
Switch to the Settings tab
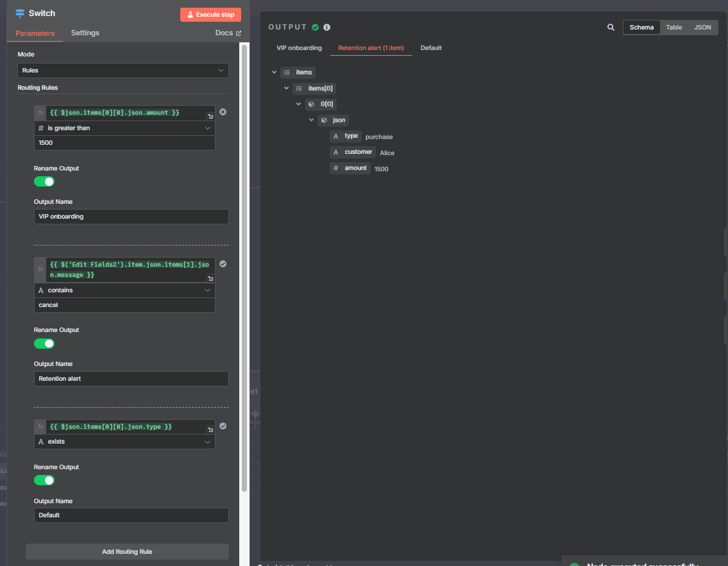click(85, 33)
